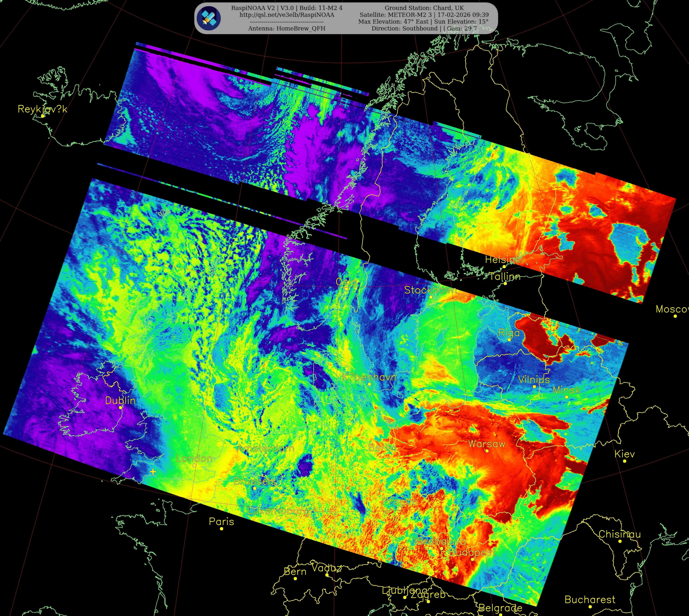Click the Antenna HomeBrew_QFH text
The image size is (689, 616).
click(287, 28)
